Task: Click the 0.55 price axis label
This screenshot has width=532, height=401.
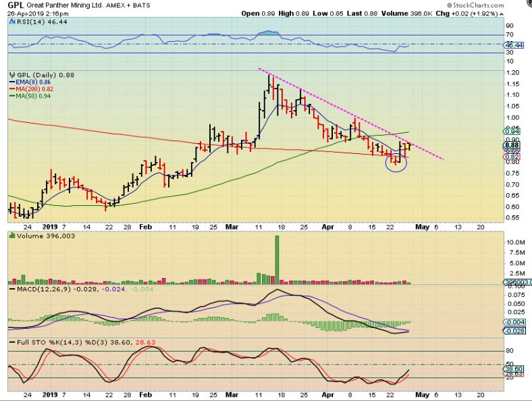Action: click(x=512, y=217)
